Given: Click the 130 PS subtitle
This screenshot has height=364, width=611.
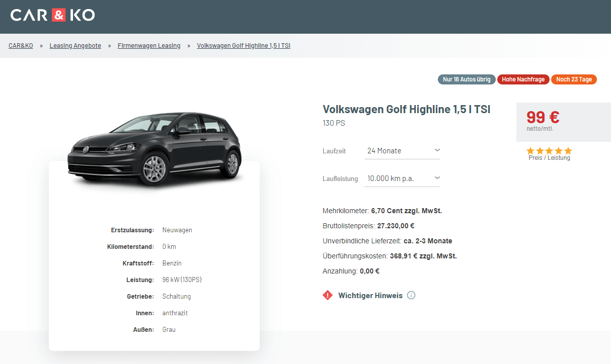Looking at the screenshot, I should [x=334, y=123].
